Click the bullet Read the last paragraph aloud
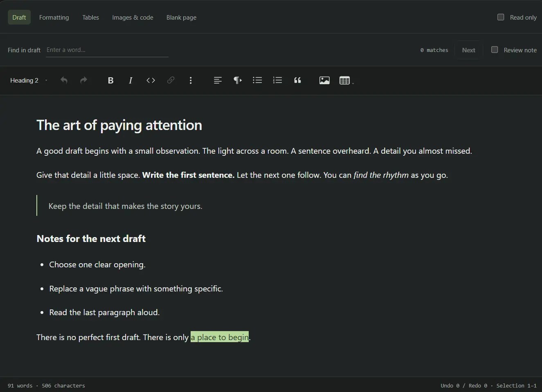Screen dimensions: 542x392 pos(104,312)
